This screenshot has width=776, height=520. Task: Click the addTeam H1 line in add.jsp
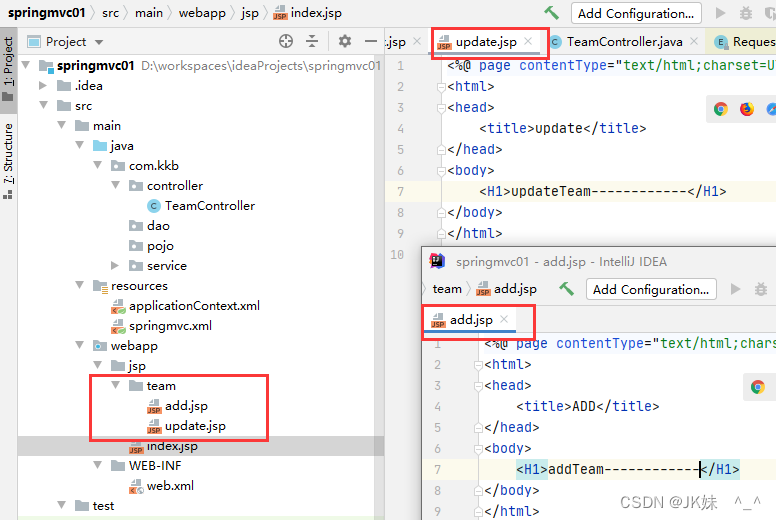click(628, 469)
